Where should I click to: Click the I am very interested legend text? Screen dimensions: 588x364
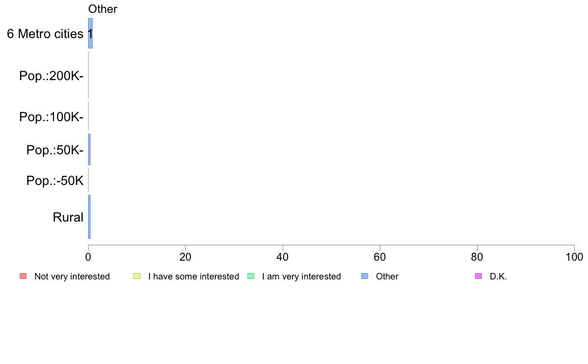(x=301, y=276)
